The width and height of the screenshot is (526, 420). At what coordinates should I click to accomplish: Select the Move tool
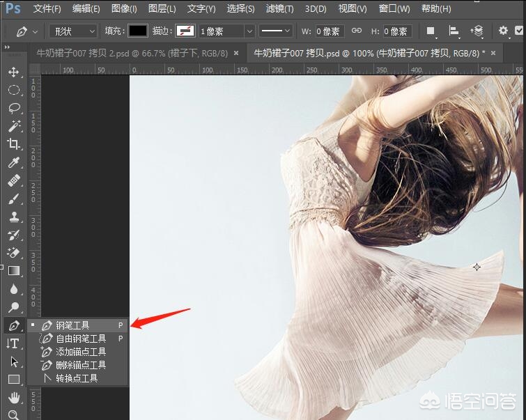tap(13, 72)
